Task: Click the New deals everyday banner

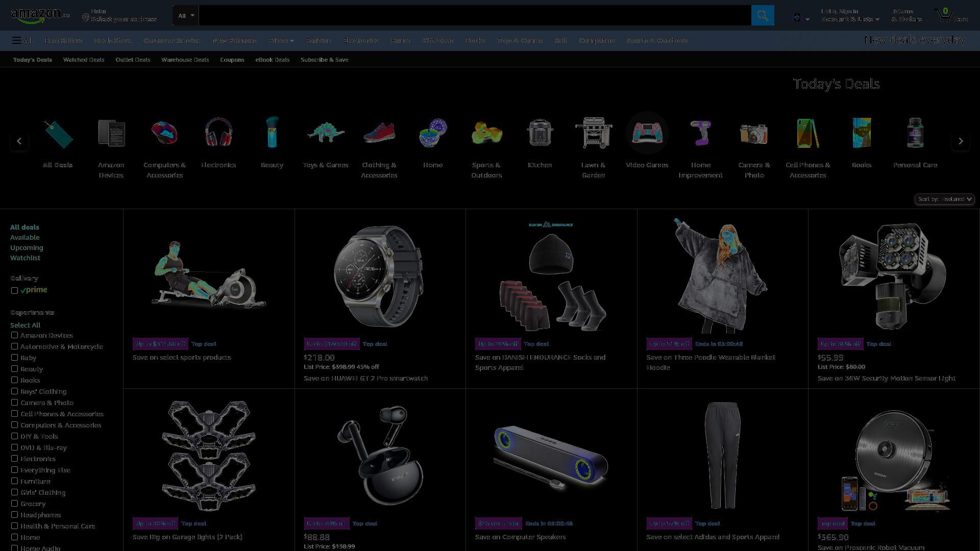Action: click(915, 40)
